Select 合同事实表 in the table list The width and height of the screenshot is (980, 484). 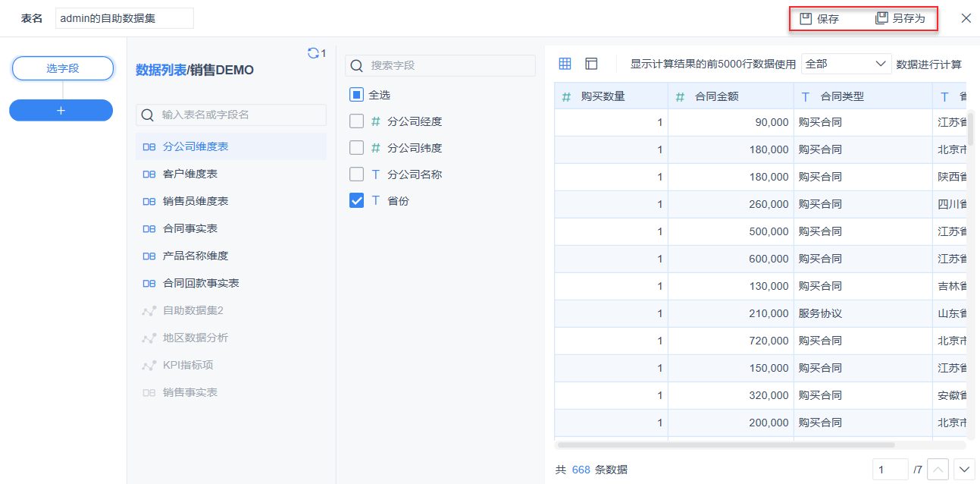click(190, 228)
